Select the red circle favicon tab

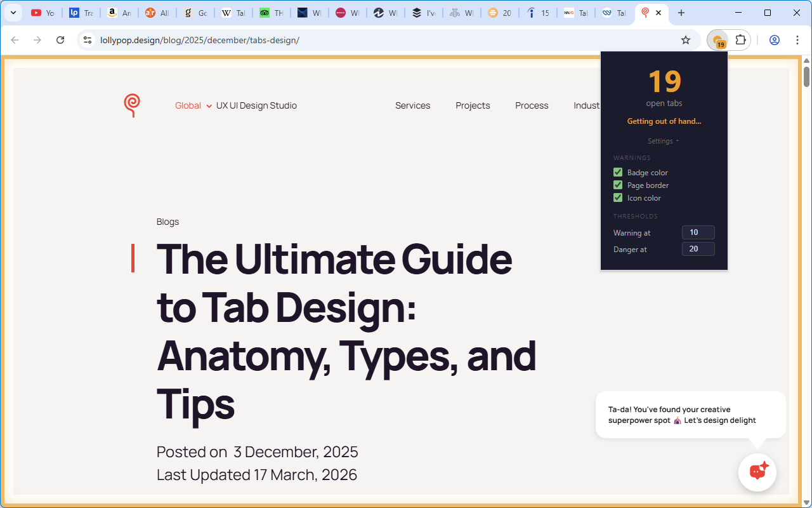[347, 13]
